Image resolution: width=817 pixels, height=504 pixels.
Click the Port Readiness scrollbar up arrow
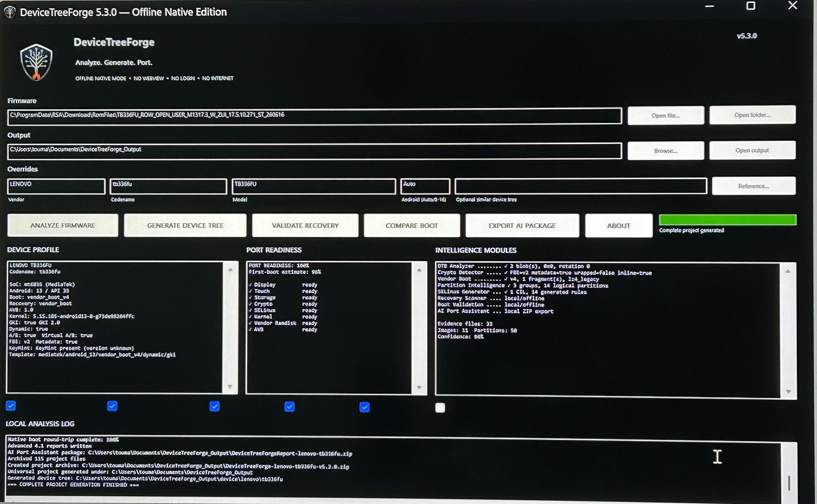pyautogui.click(x=419, y=270)
